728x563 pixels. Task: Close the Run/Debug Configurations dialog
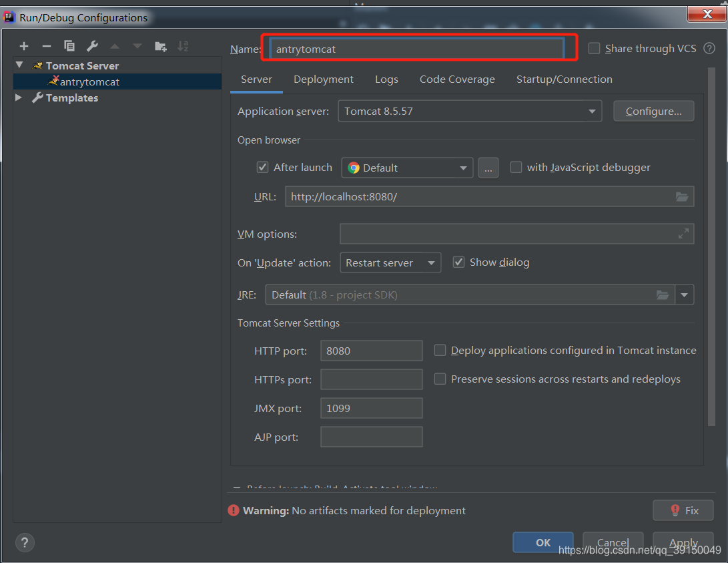[707, 14]
